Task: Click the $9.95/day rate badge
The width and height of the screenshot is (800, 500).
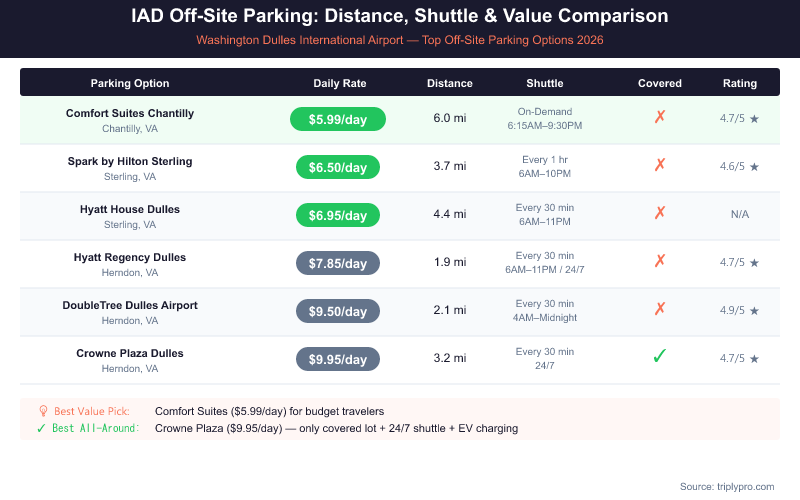Action: (x=338, y=359)
